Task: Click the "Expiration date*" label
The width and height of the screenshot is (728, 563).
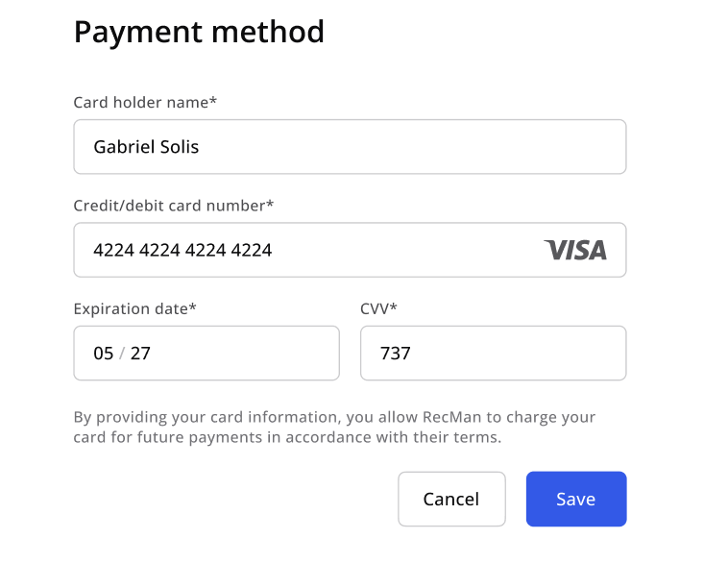Action: 134,308
